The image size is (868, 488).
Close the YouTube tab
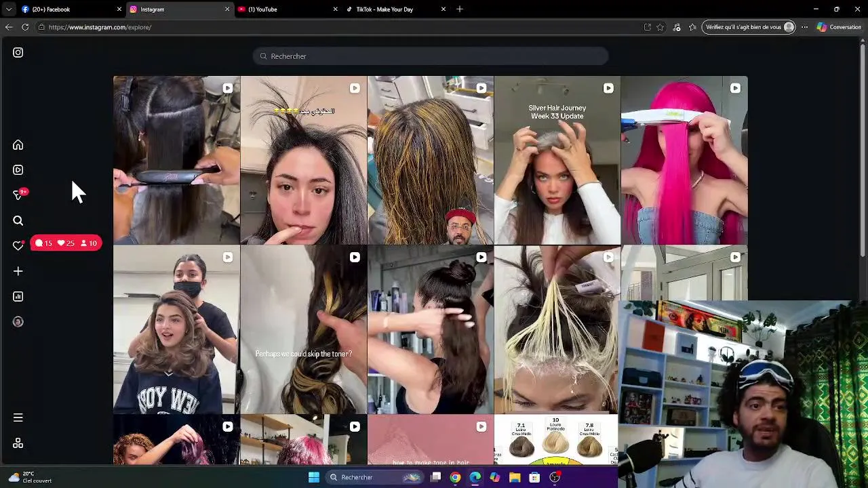335,9
